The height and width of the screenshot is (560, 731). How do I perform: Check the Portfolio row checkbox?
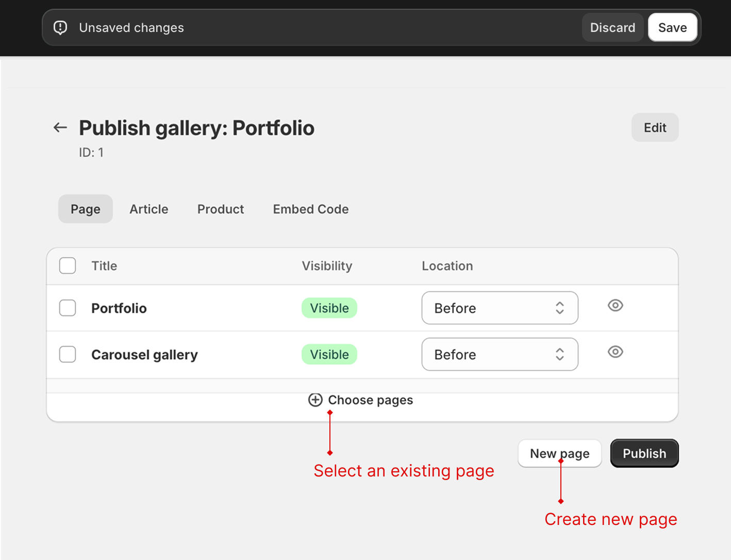click(68, 308)
